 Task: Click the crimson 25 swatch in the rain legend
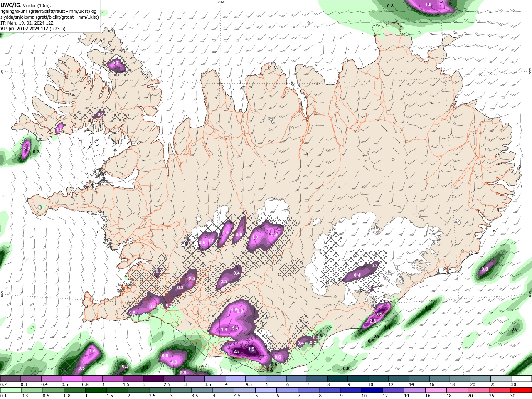pos(500,390)
